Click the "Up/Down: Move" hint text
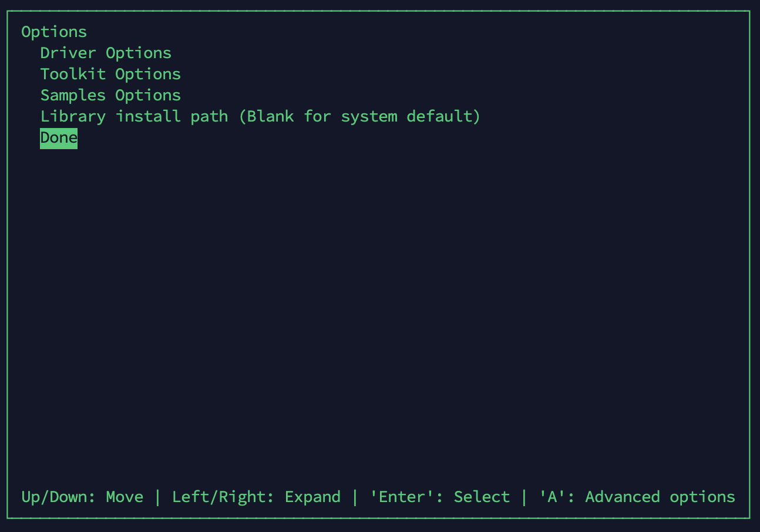This screenshot has height=532, width=760. (x=82, y=497)
